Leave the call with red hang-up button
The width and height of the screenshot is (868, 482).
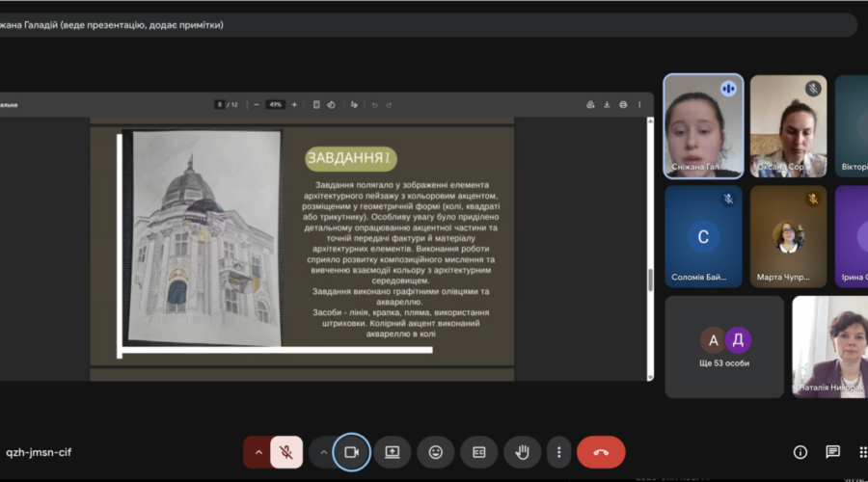(x=601, y=452)
